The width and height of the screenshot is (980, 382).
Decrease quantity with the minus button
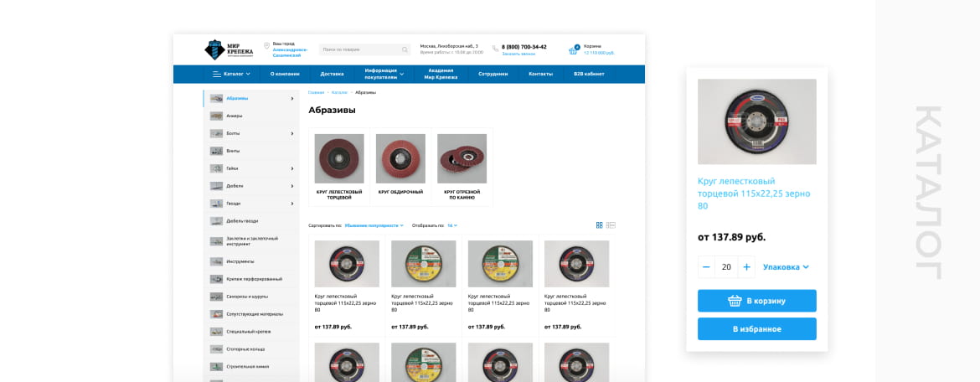[x=706, y=267]
